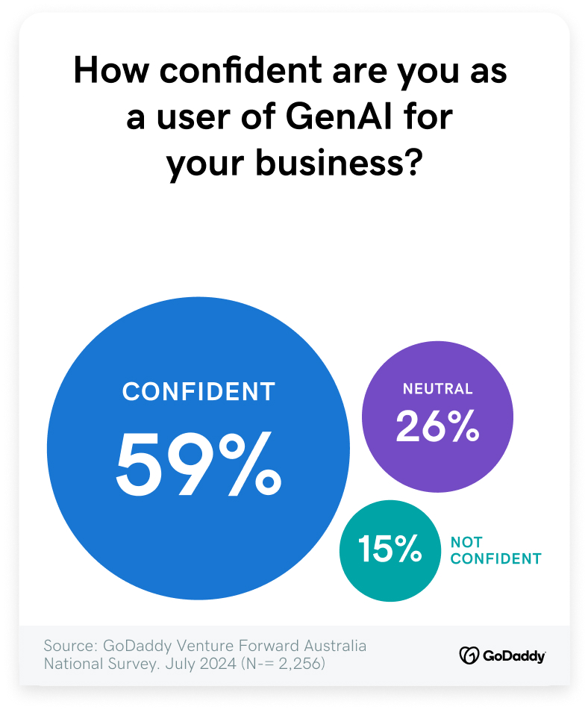The image size is (588, 710).
Task: Click the GoDaddy heart logo icon
Action: point(469,655)
